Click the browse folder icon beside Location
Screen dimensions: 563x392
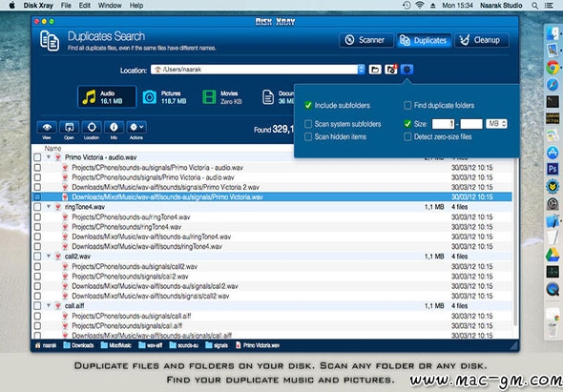point(375,70)
